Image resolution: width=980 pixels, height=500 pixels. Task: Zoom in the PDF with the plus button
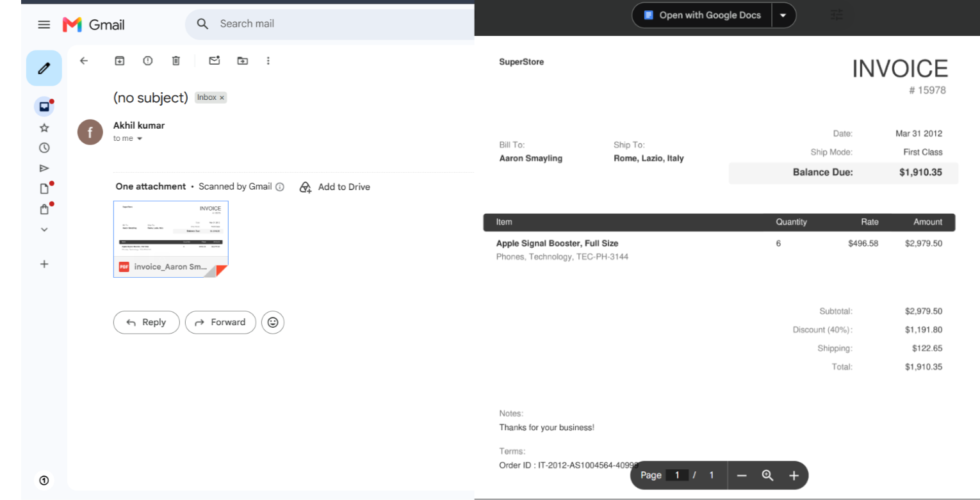point(794,475)
